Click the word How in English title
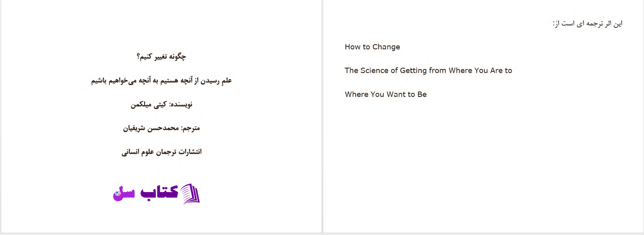 (352, 47)
